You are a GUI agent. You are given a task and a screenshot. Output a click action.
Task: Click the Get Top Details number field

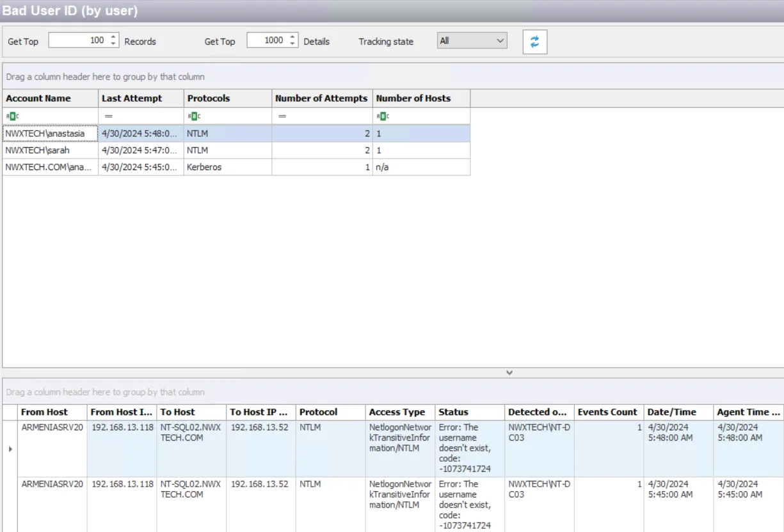(273, 40)
